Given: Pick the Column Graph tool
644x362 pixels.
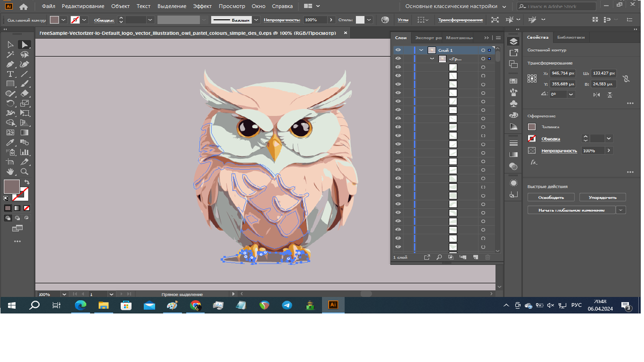Looking at the screenshot, I should click(x=24, y=152).
